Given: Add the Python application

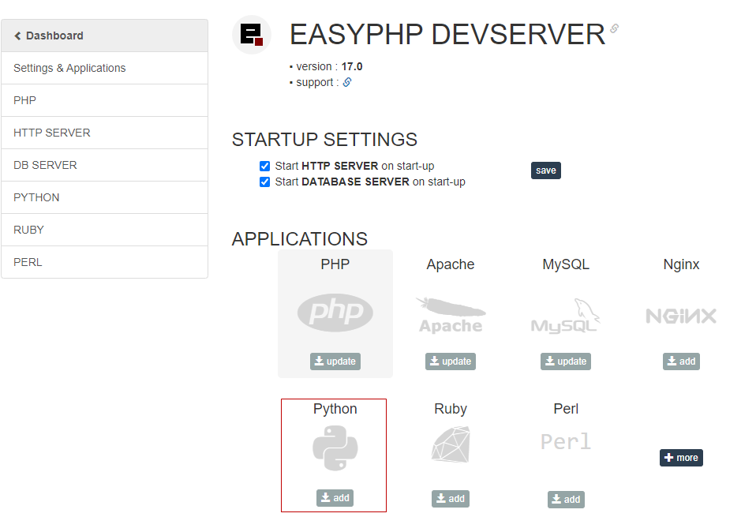Looking at the screenshot, I should (335, 498).
